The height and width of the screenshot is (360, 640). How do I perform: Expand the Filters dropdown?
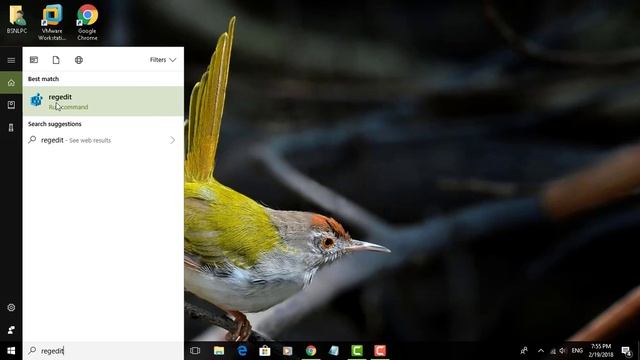pyautogui.click(x=163, y=60)
